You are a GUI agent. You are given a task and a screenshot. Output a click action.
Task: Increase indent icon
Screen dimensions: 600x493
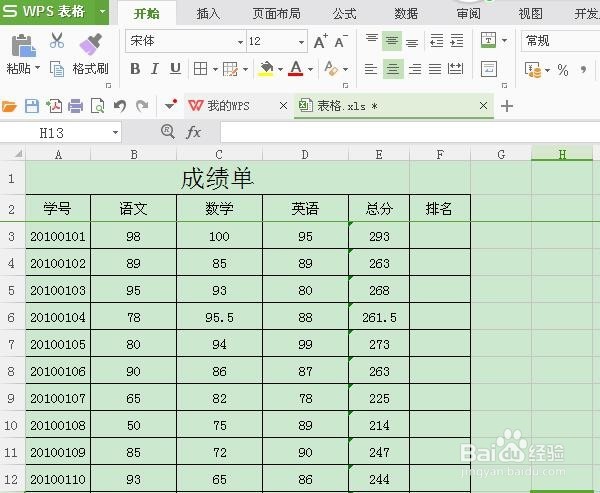(457, 41)
